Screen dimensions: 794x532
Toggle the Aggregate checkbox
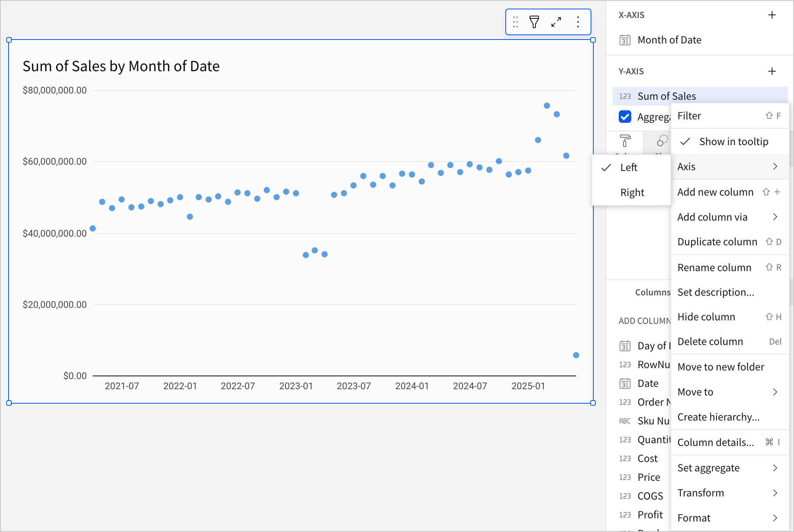625,117
